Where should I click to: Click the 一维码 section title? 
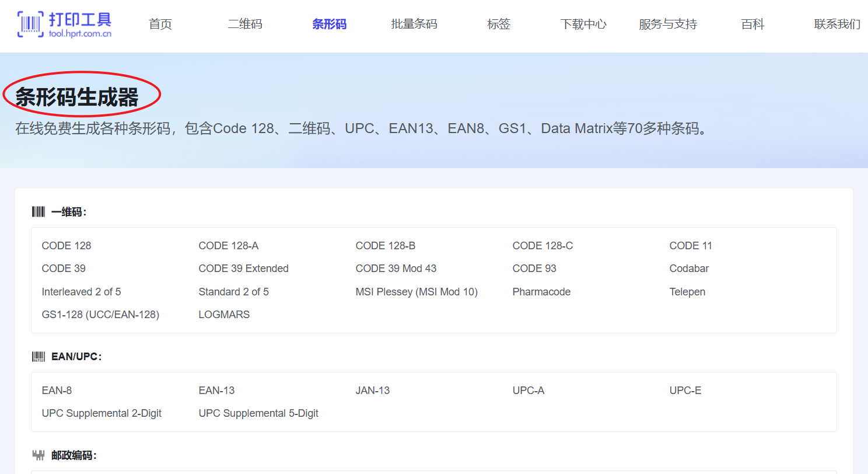(x=69, y=212)
